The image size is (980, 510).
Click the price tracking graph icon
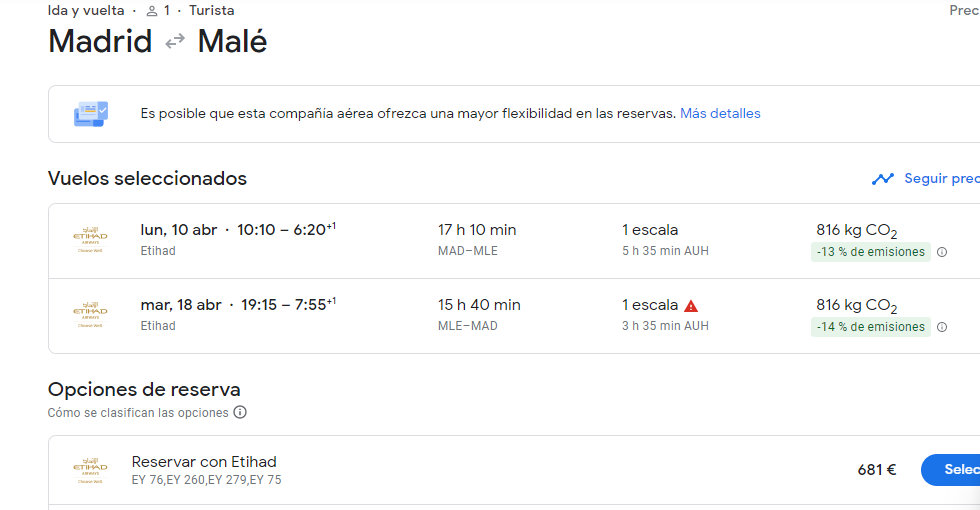pyautogui.click(x=882, y=179)
